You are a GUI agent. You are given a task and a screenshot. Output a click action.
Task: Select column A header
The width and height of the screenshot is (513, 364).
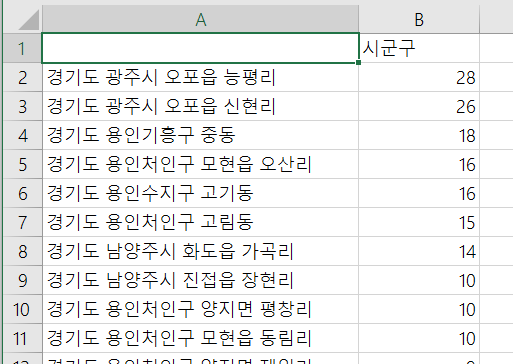pyautogui.click(x=201, y=19)
